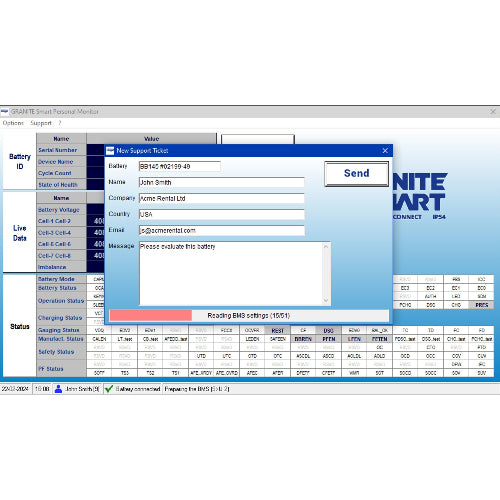Click the Reading BMS settings progress bar
Screen dimensions: 500x500
click(x=249, y=315)
